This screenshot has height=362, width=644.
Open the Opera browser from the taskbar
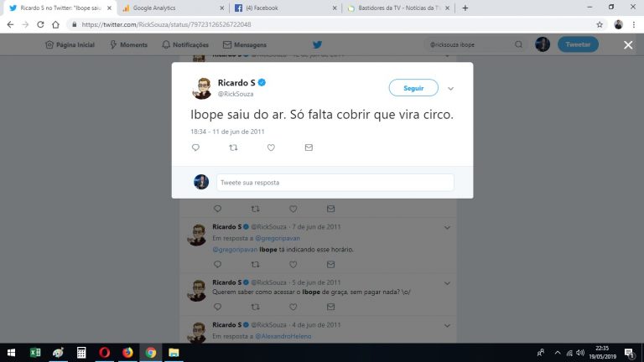click(104, 353)
